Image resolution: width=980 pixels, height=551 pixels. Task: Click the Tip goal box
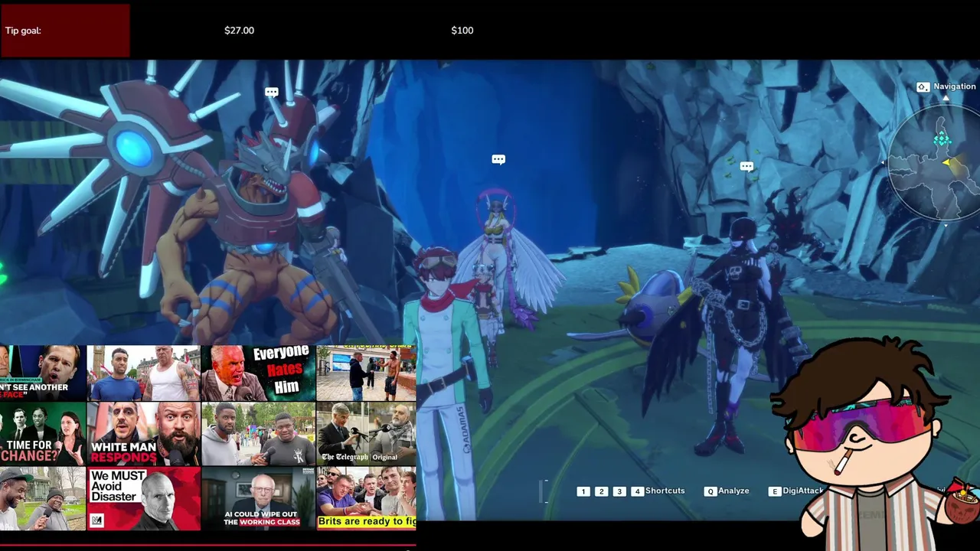coord(65,31)
